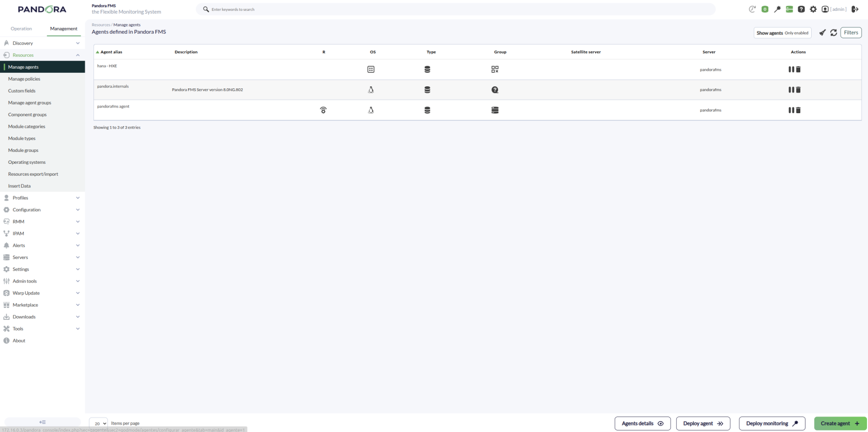Expand the RMM menu section
The width and height of the screenshot is (868, 432).
[x=42, y=222]
